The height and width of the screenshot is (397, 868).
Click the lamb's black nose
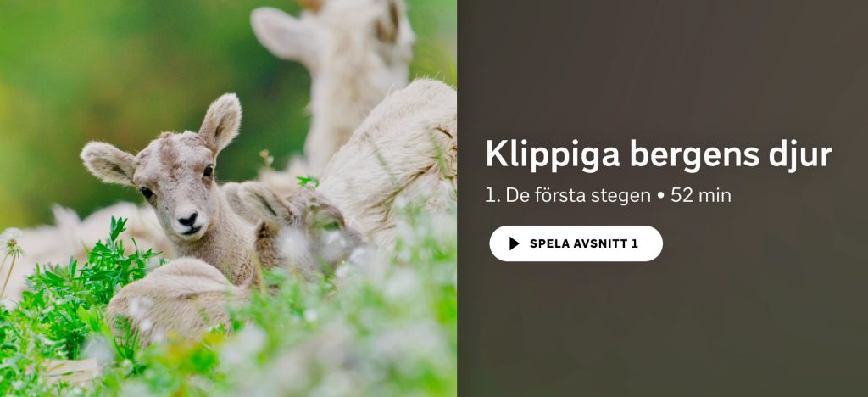tap(188, 221)
